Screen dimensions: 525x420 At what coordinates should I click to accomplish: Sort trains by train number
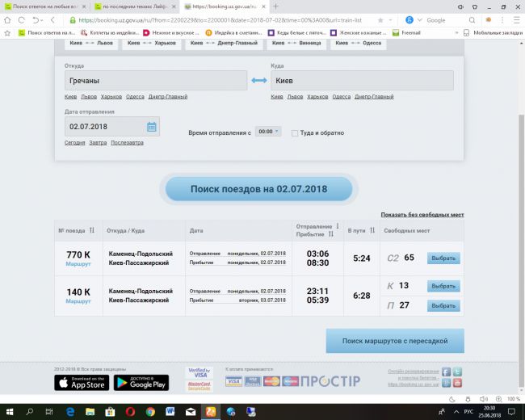[x=90, y=230]
